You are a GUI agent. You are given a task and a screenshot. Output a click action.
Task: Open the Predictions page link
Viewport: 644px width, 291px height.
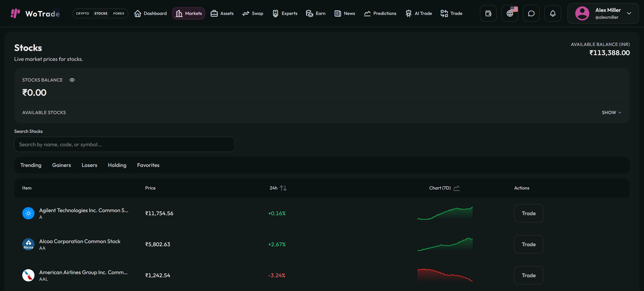tap(380, 13)
